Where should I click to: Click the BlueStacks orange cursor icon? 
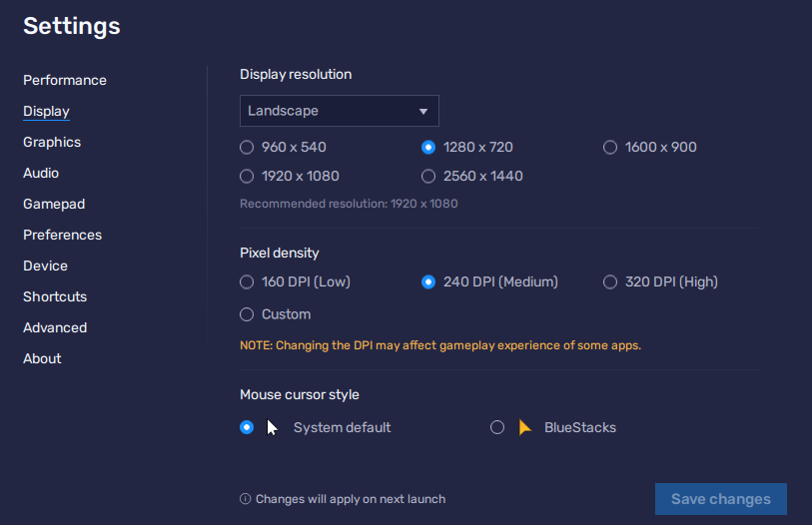tap(525, 427)
